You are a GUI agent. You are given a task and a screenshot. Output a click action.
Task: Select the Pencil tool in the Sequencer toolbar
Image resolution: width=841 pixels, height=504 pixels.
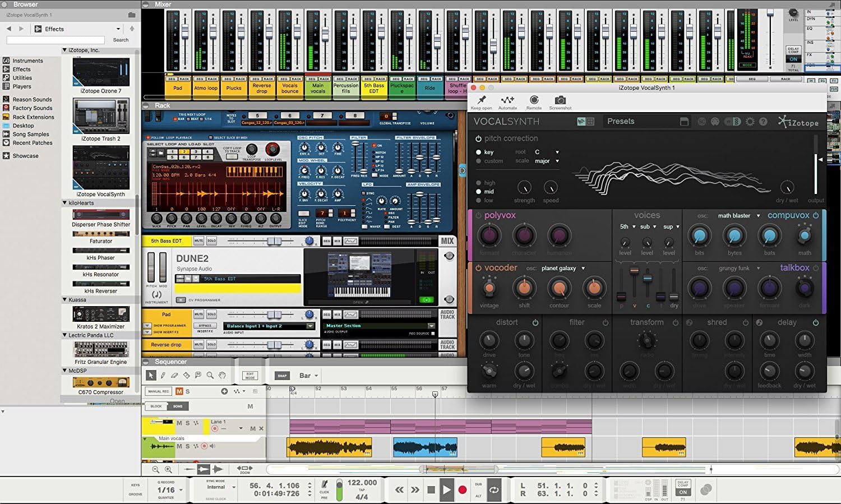[163, 375]
